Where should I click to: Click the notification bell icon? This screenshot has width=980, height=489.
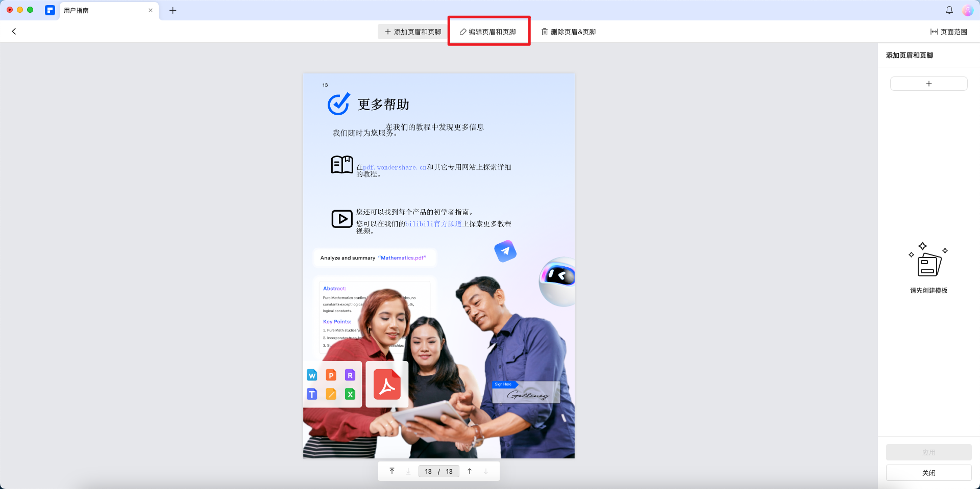[x=949, y=10]
